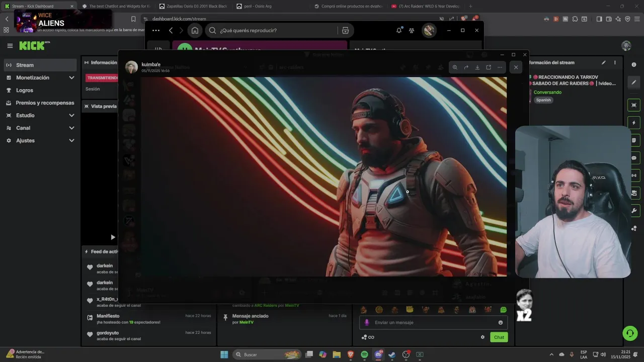Open stream info three-dot menu
The width and height of the screenshot is (644, 362).
coord(615,63)
